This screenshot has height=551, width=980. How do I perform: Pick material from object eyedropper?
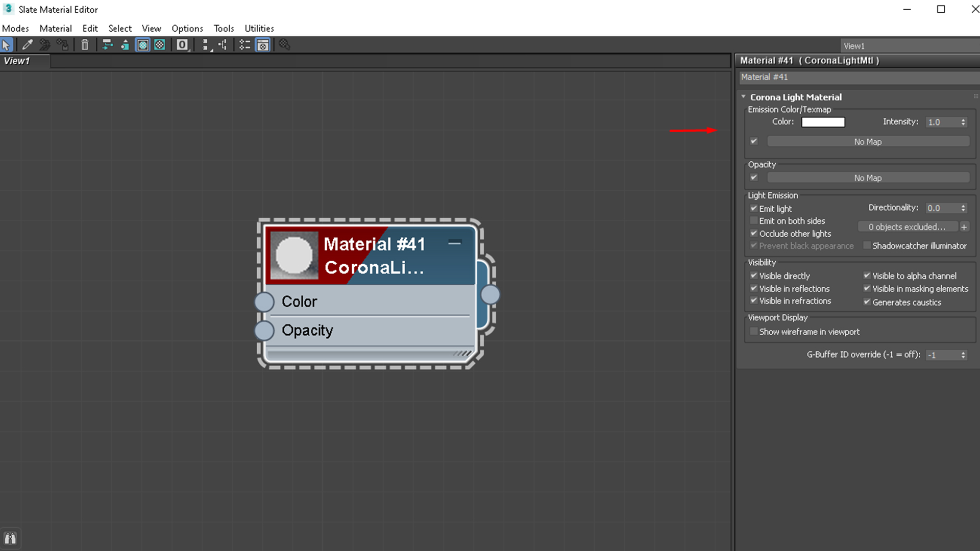tap(27, 45)
